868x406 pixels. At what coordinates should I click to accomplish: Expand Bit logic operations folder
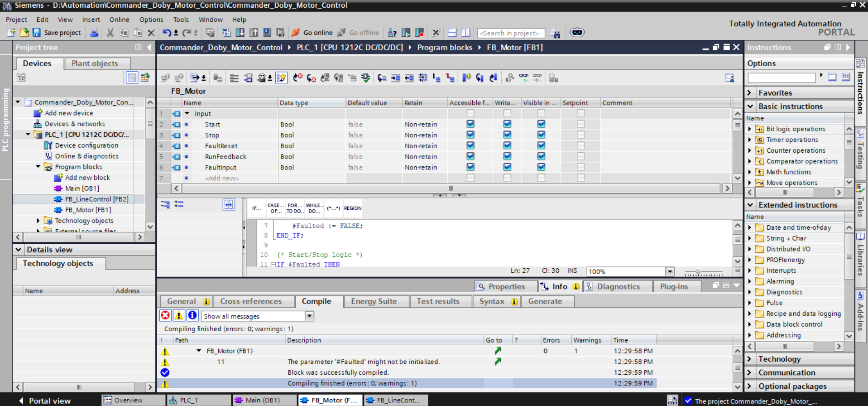pyautogui.click(x=750, y=129)
